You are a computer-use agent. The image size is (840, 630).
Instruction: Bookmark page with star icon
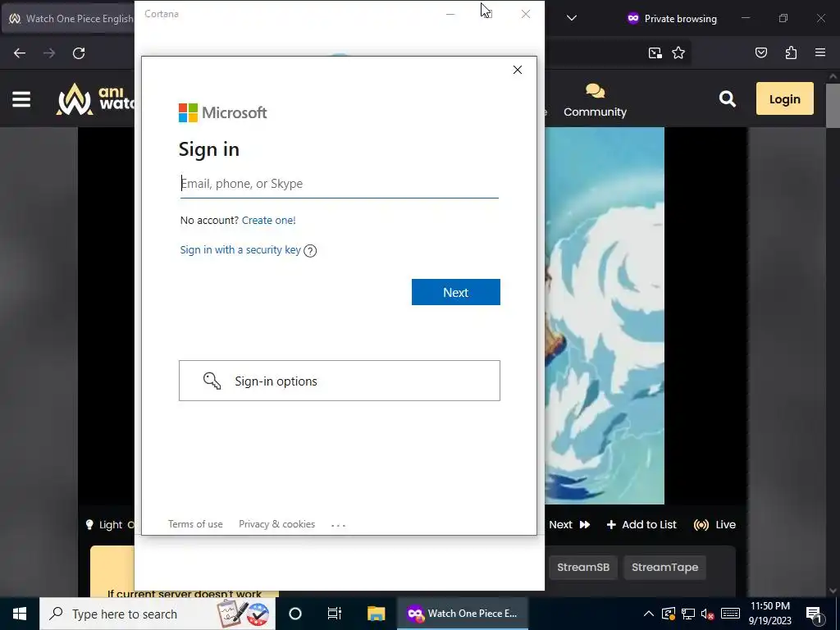point(678,52)
